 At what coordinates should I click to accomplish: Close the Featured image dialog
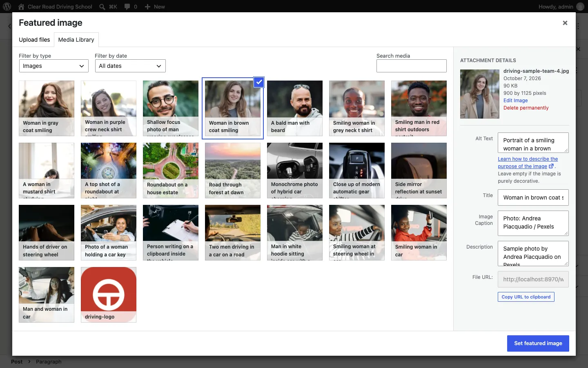click(565, 23)
